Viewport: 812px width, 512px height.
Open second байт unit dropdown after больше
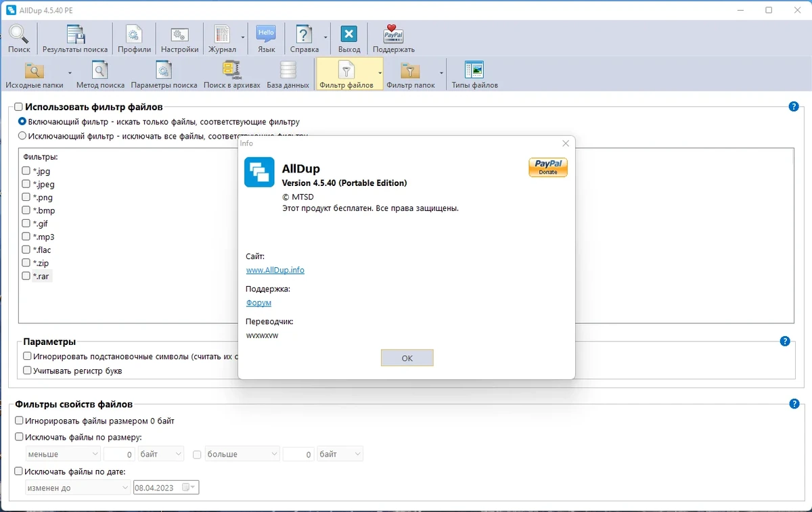tap(340, 454)
